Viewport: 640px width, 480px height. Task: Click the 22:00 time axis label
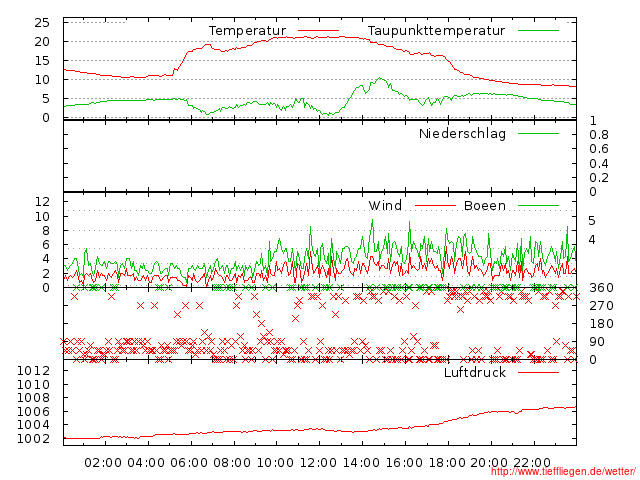(x=532, y=463)
